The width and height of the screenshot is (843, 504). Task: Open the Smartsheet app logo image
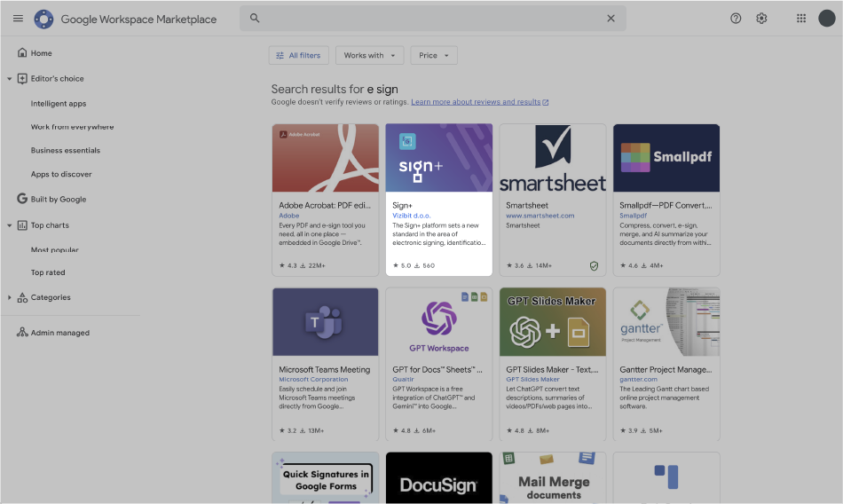point(553,158)
